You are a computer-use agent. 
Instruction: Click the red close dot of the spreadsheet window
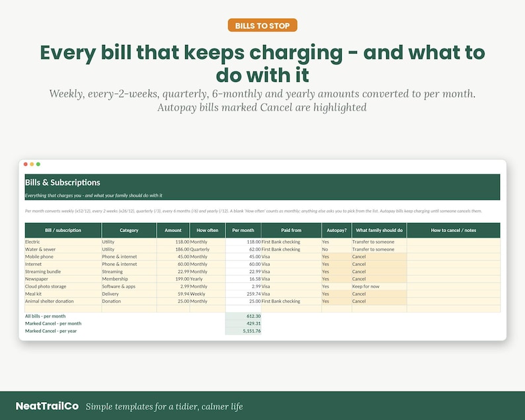(25, 164)
